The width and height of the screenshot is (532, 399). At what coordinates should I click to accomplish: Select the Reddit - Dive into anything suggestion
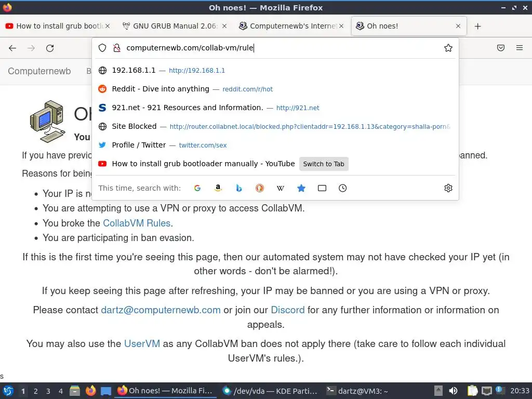tap(275, 89)
